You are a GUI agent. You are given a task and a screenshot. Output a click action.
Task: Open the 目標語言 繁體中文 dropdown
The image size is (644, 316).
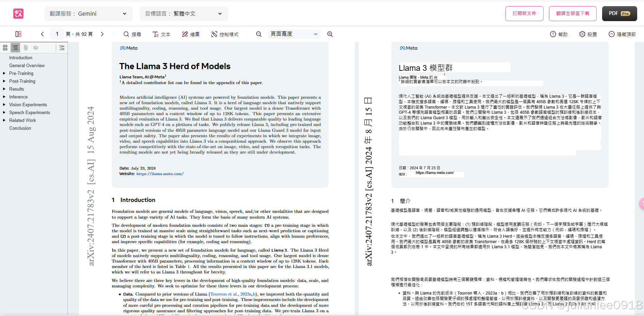(x=184, y=14)
